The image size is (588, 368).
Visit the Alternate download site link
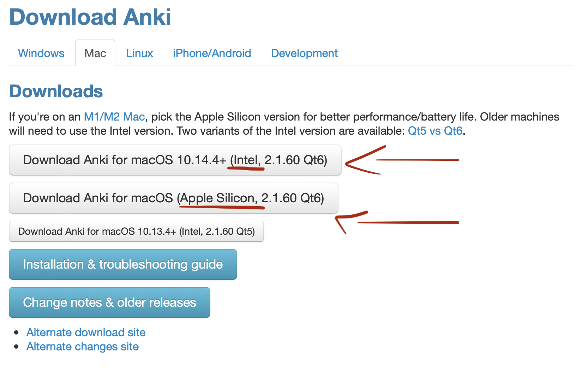[x=86, y=332]
